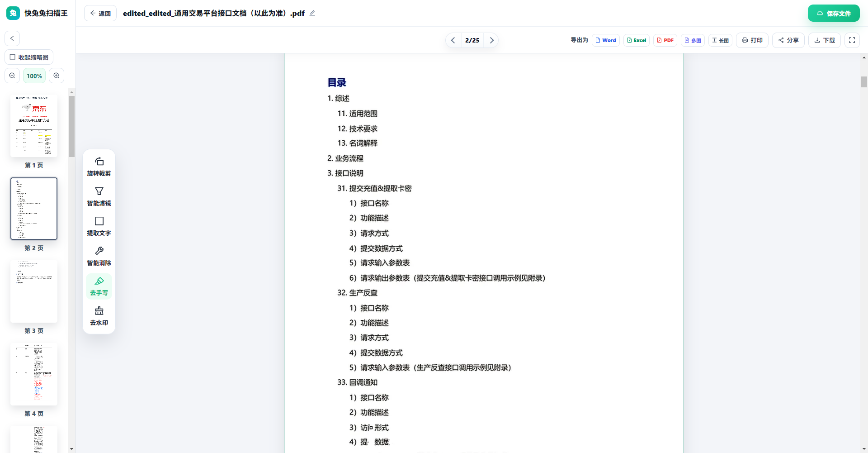Zoom in with the magnifier plus icon

[x=57, y=76]
